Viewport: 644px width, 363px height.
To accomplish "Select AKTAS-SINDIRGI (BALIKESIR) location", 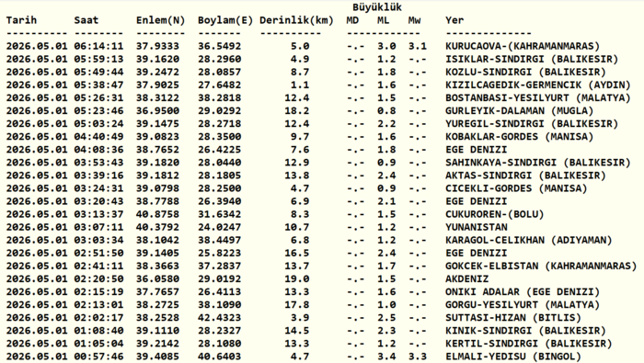I will (525, 176).
